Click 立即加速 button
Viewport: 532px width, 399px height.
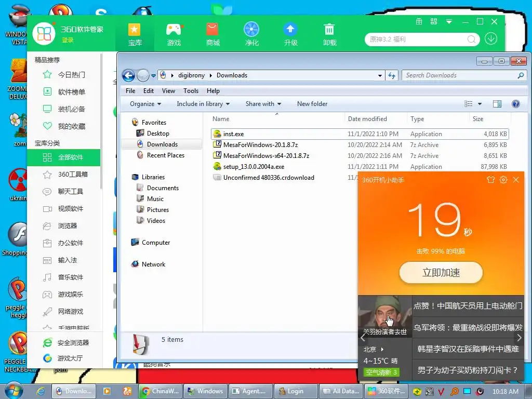point(441,272)
